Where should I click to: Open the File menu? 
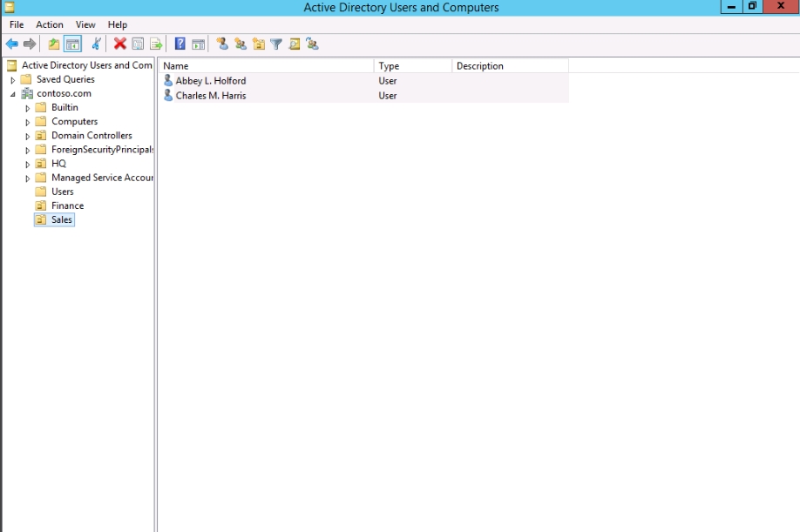(x=17, y=24)
